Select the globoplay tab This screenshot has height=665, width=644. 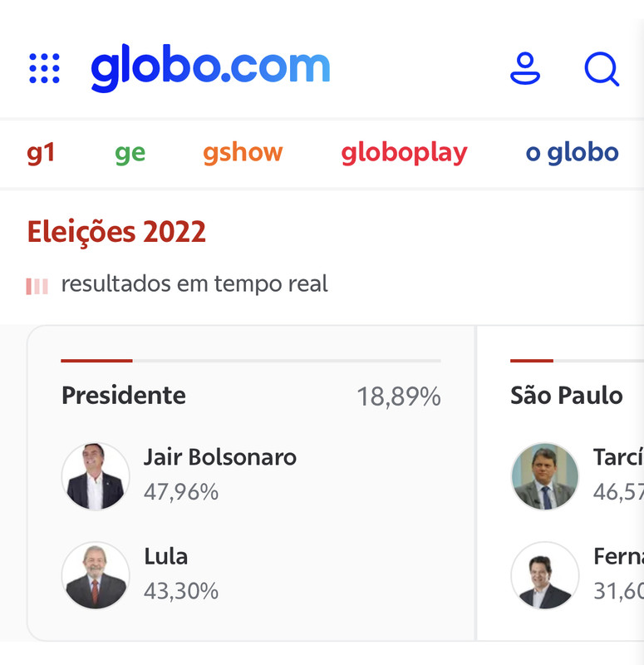[x=404, y=153]
